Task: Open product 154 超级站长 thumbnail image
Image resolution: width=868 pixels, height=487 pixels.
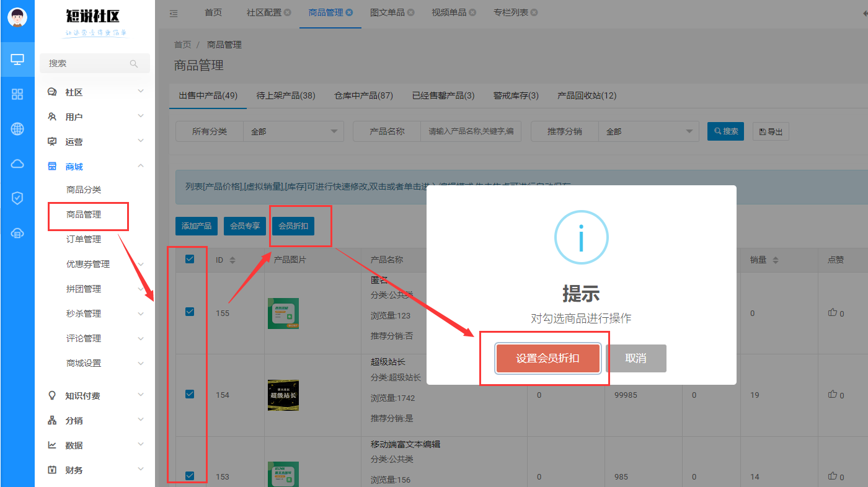Action: coord(283,395)
